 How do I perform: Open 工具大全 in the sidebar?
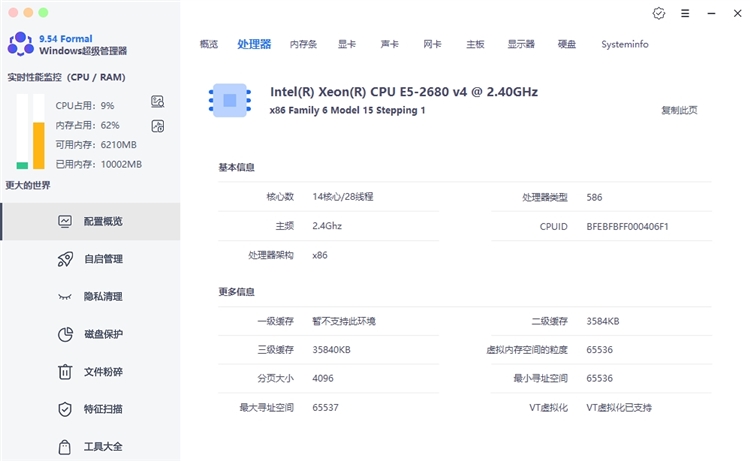pyautogui.click(x=91, y=447)
